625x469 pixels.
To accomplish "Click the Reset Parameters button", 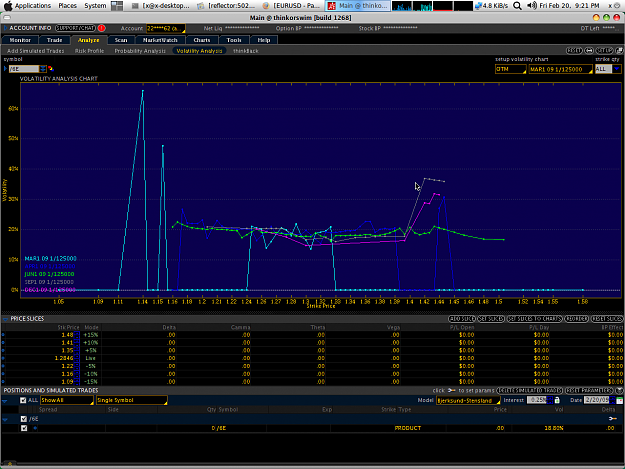I will coord(590,390).
